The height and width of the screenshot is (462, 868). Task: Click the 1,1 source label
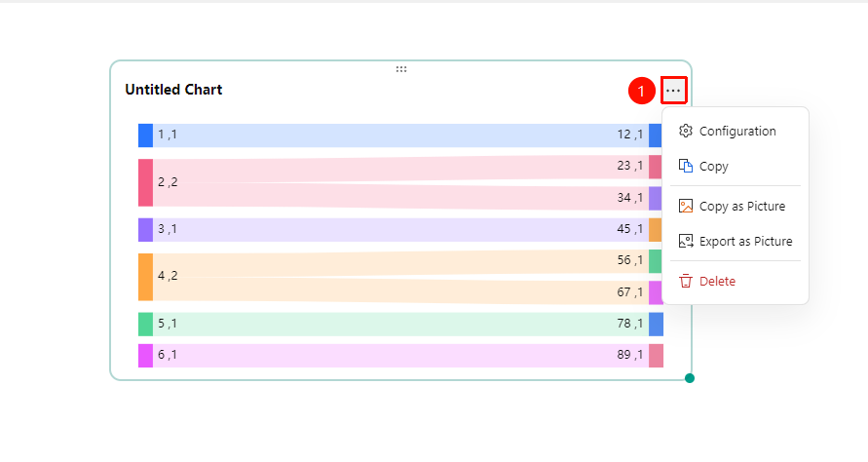[x=168, y=135]
